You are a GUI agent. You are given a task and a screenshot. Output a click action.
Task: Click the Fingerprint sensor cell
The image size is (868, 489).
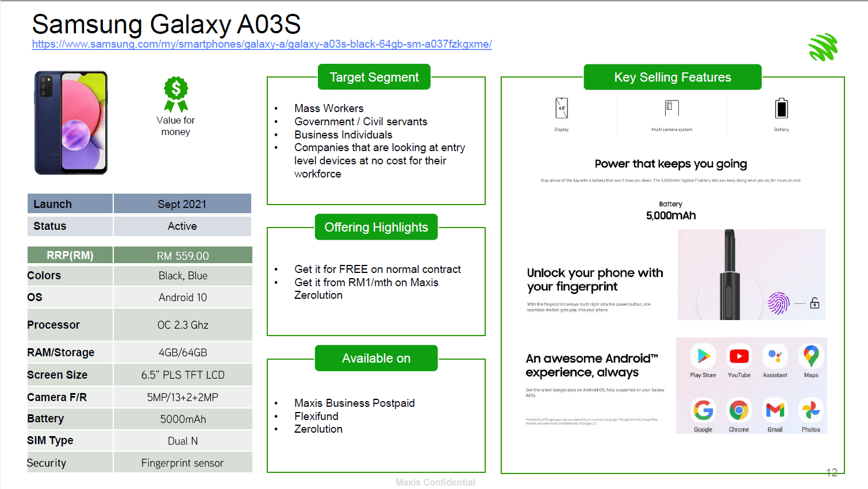[x=183, y=463]
